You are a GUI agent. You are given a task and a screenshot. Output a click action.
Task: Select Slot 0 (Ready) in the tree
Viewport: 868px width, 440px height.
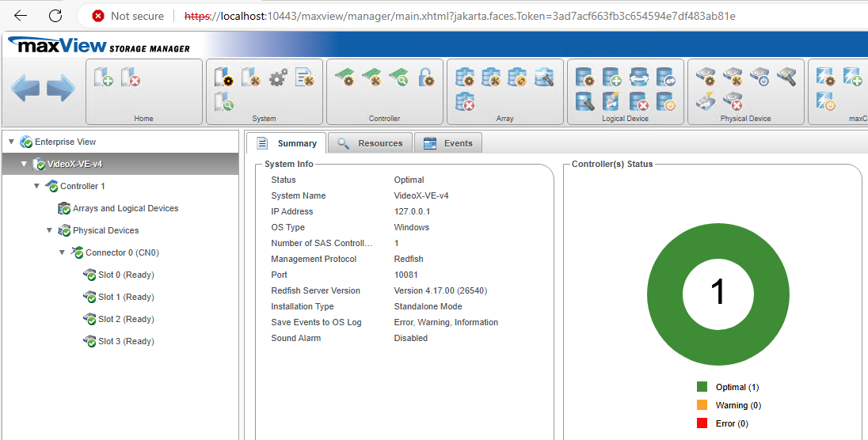point(126,275)
